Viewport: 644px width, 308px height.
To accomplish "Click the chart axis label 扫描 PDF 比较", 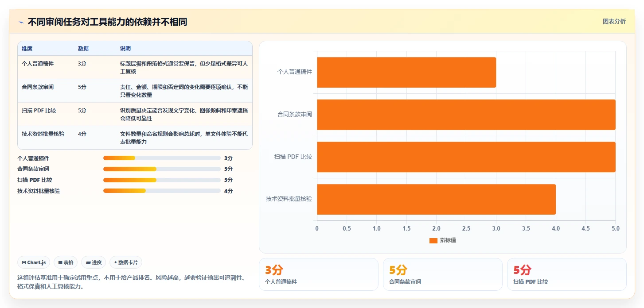I will 293,157.
